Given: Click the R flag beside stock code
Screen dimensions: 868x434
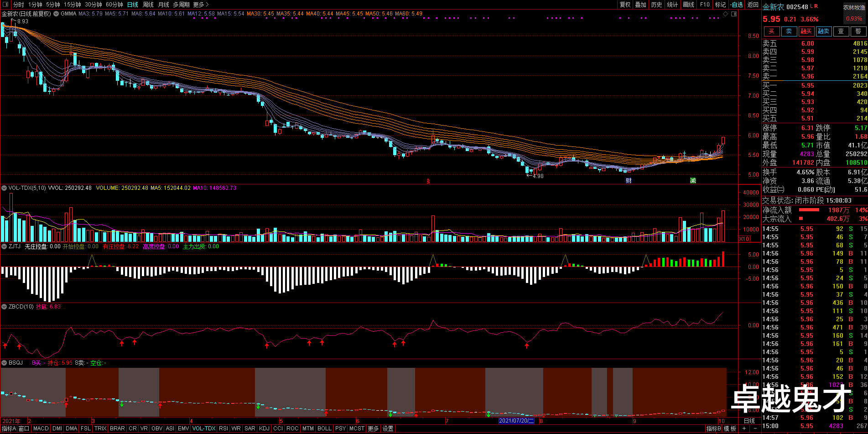Looking at the screenshot, I should (816, 6).
